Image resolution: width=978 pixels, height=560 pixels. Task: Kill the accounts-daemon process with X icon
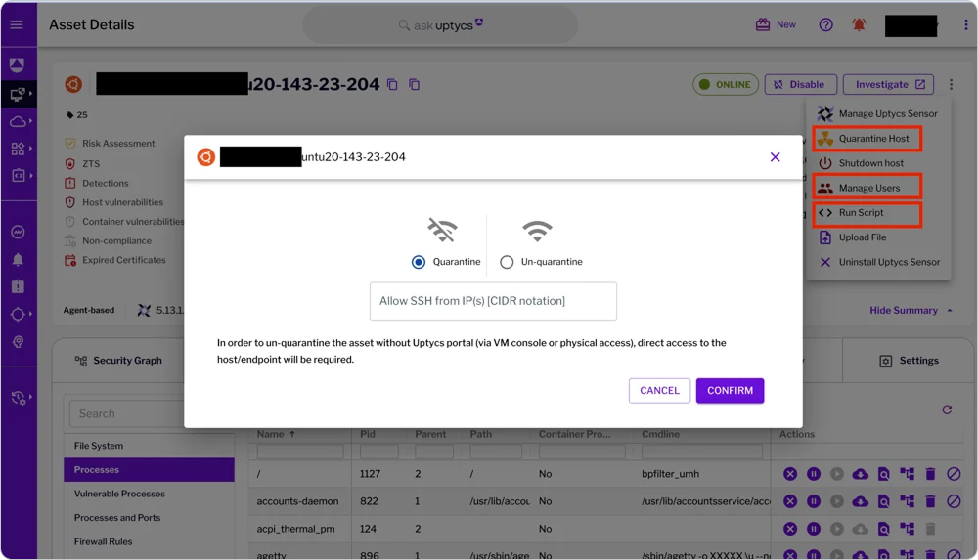[790, 501]
